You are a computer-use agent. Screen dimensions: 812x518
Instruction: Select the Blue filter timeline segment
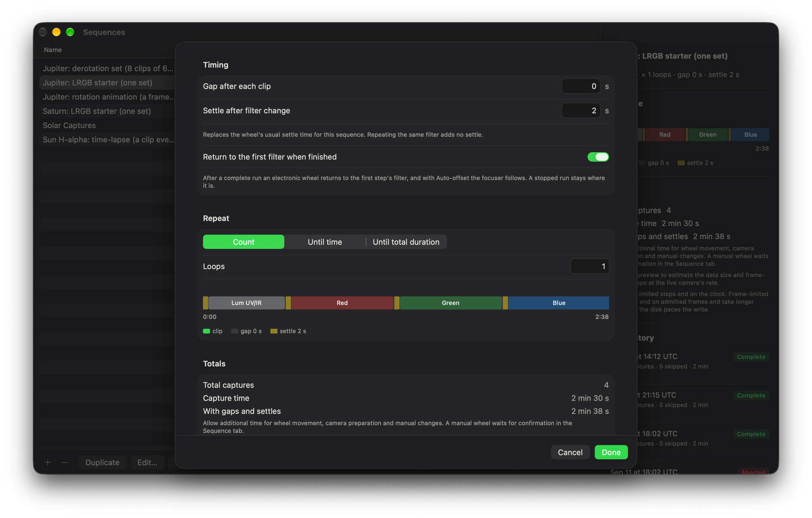tap(559, 303)
